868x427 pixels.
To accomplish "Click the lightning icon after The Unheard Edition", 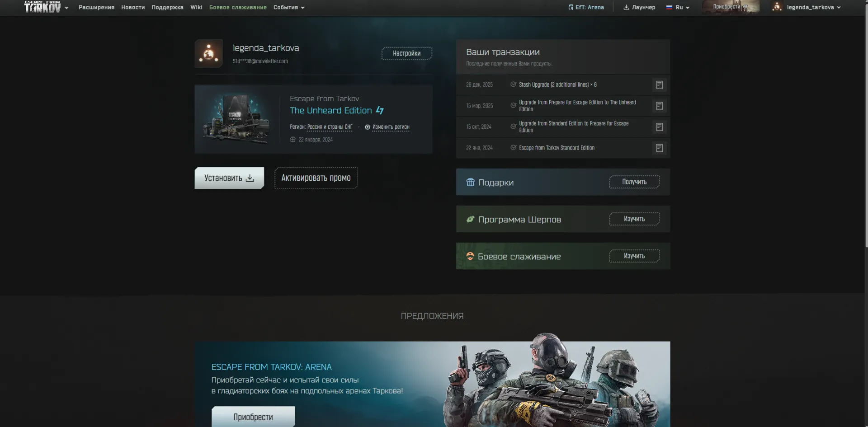I will 380,110.
